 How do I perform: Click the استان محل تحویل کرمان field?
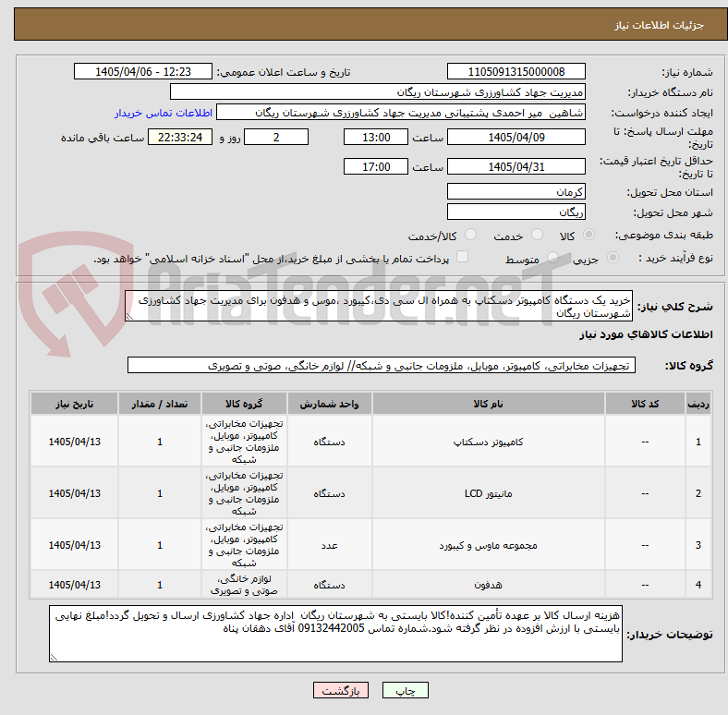[516, 191]
